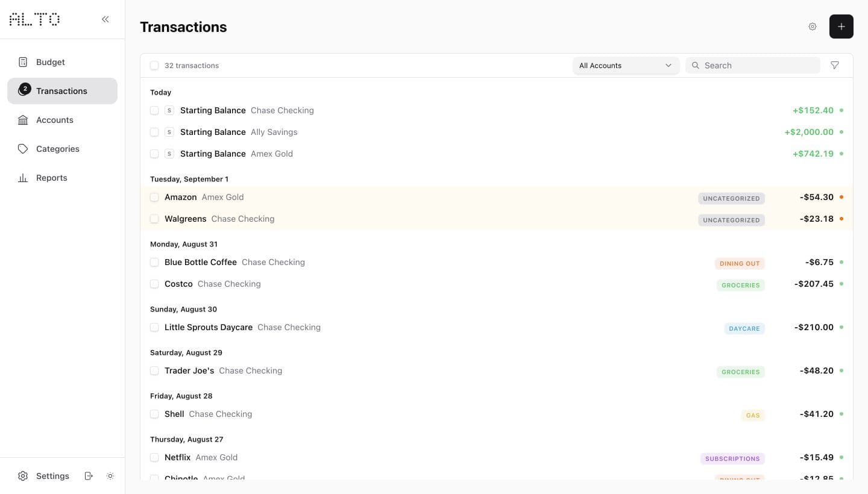Open the Uncategorized tag on Amazon row
The width and height of the screenshot is (868, 494).
click(x=731, y=198)
